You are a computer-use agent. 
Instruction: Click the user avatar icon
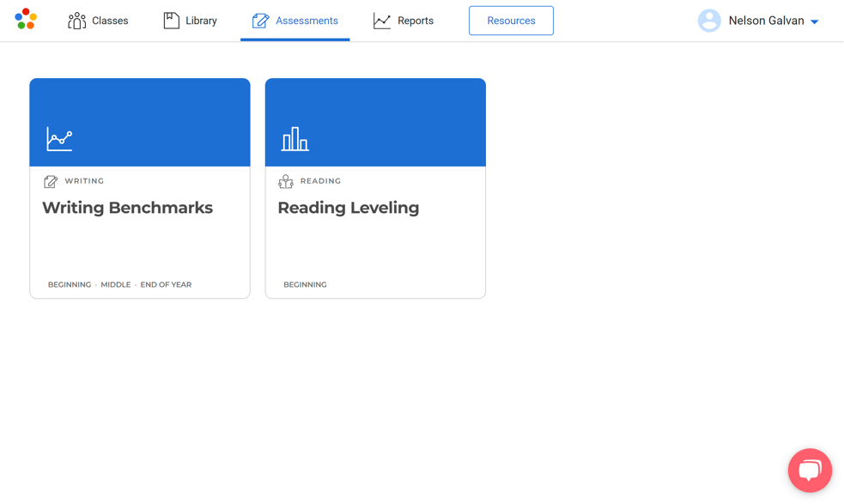(709, 20)
